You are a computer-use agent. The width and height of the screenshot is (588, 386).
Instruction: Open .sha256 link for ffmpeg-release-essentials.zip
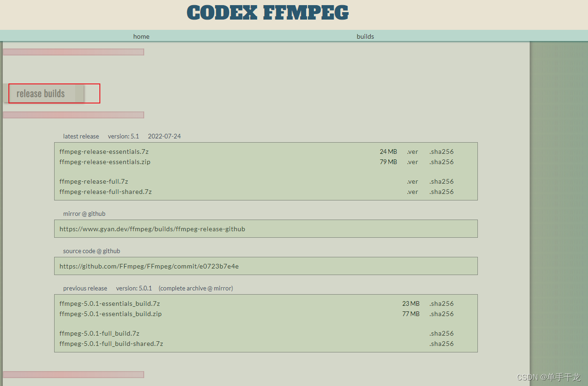441,162
